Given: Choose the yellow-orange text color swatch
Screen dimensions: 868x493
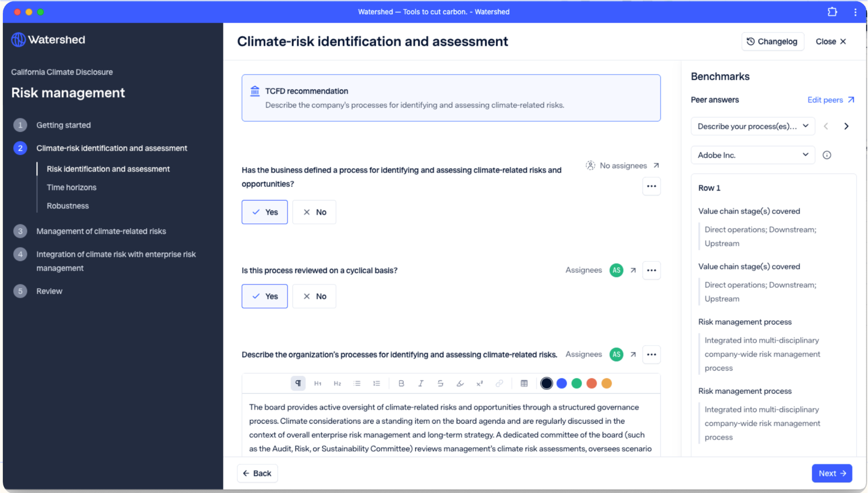Looking at the screenshot, I should point(606,383).
